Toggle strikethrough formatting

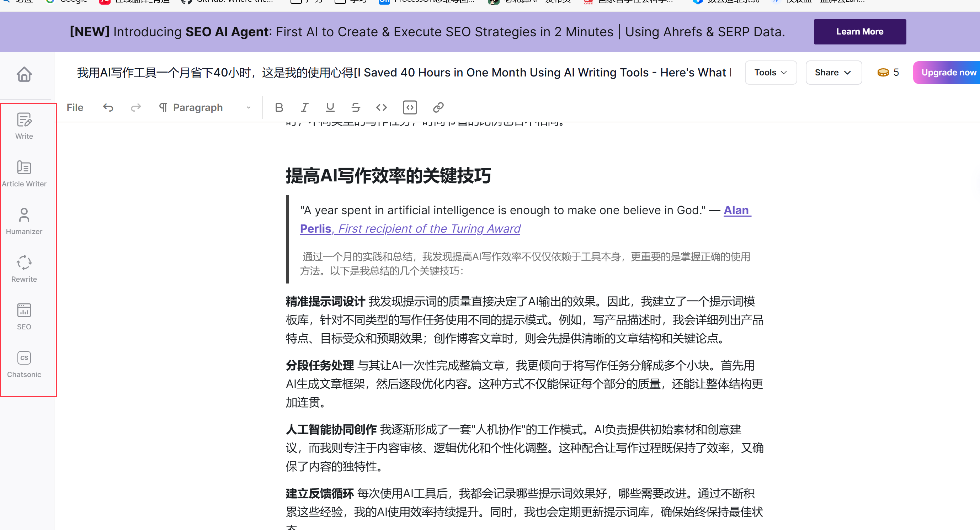(355, 107)
